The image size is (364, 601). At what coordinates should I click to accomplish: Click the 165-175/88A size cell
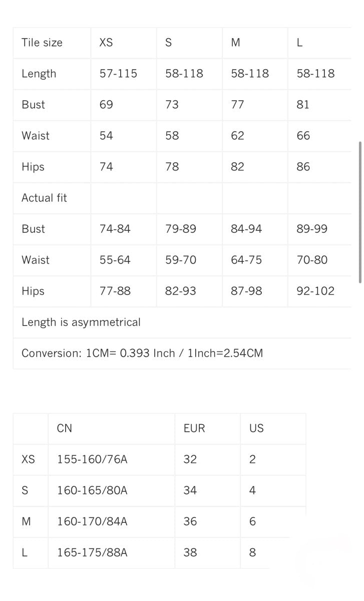(x=92, y=552)
